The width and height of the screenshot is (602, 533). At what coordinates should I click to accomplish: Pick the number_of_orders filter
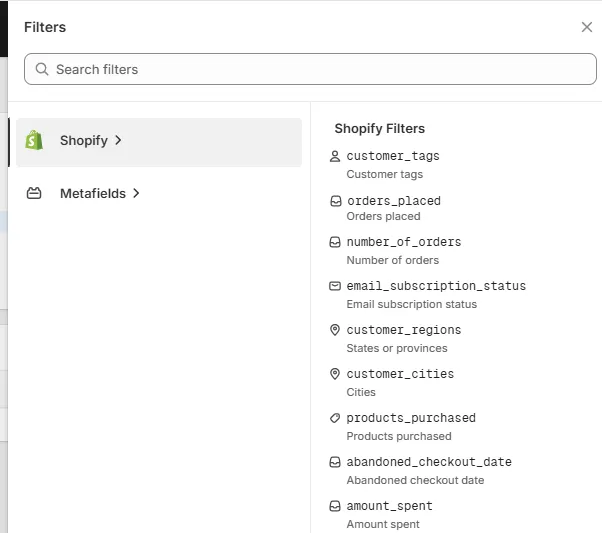click(404, 242)
